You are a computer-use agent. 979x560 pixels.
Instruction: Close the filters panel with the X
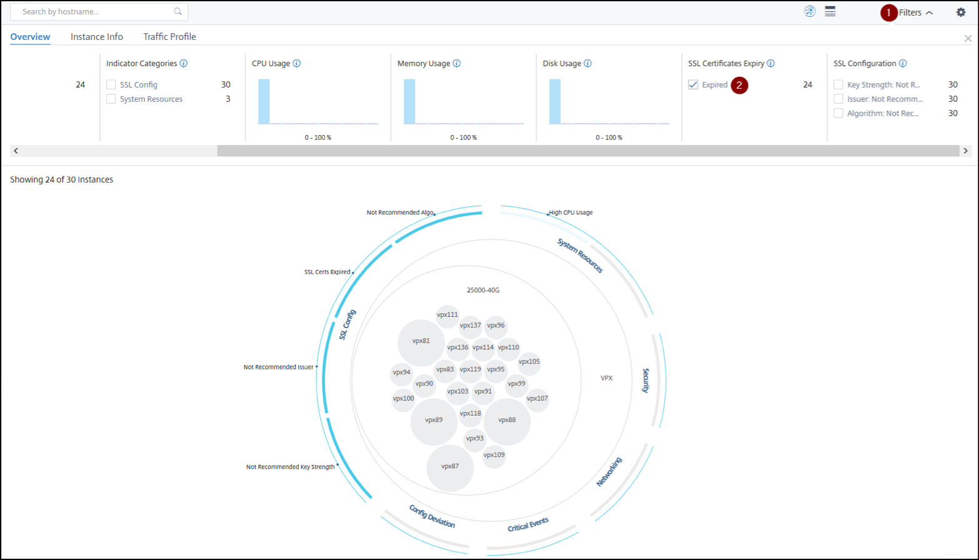click(968, 38)
